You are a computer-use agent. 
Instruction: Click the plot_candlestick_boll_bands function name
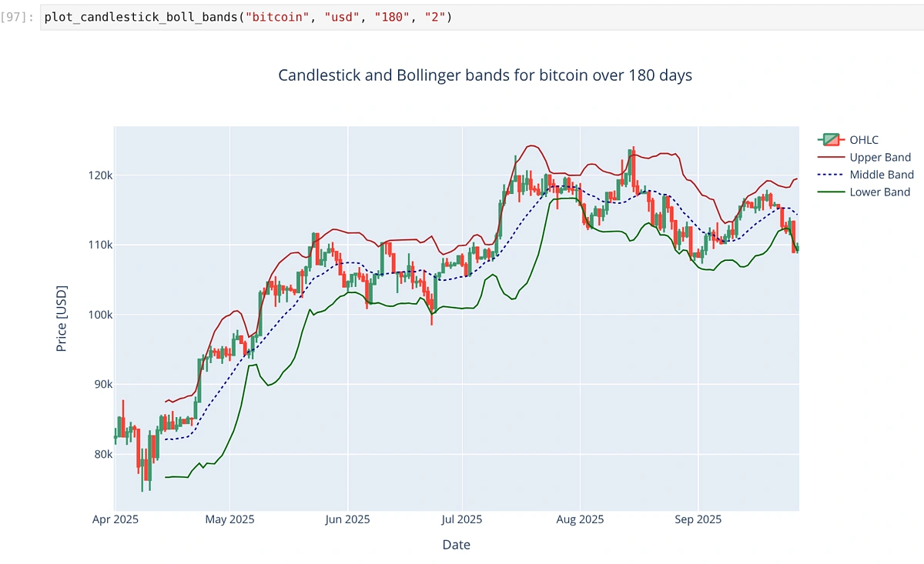tap(139, 17)
